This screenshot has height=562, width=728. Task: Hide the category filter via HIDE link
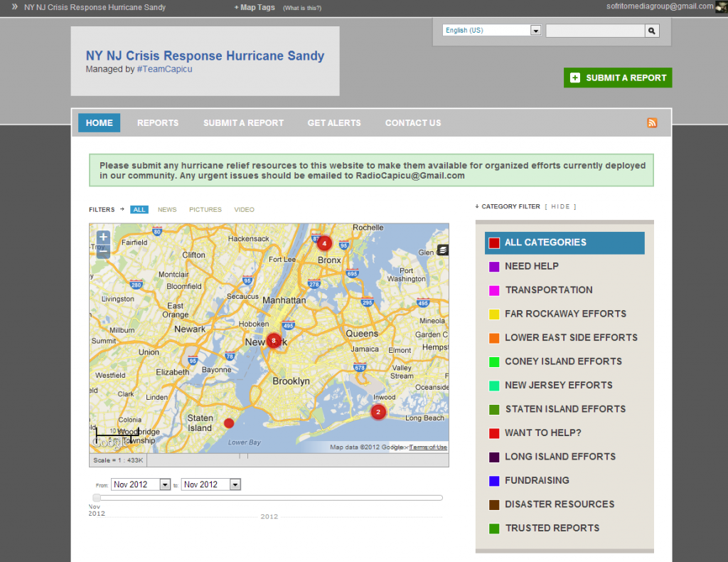(561, 206)
